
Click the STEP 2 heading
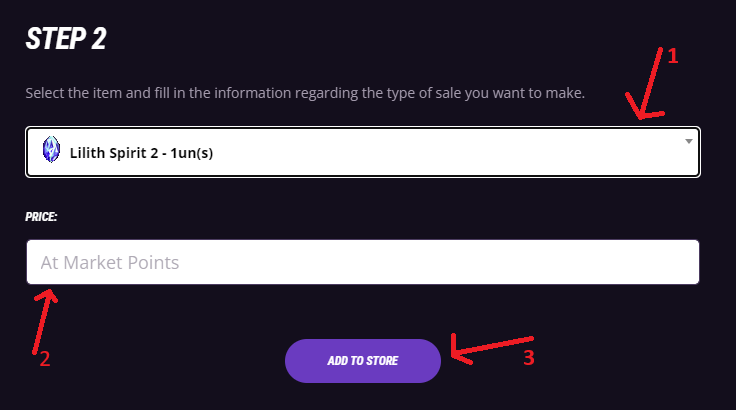pyautogui.click(x=66, y=39)
